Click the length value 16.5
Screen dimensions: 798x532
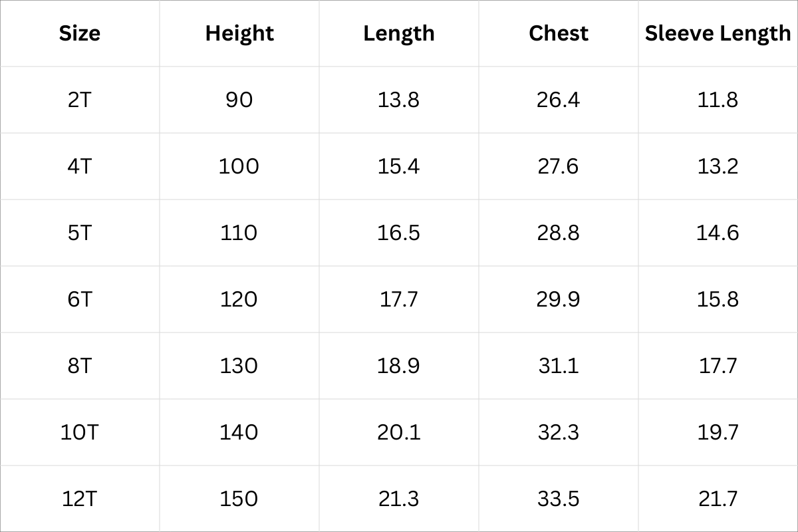click(x=399, y=233)
